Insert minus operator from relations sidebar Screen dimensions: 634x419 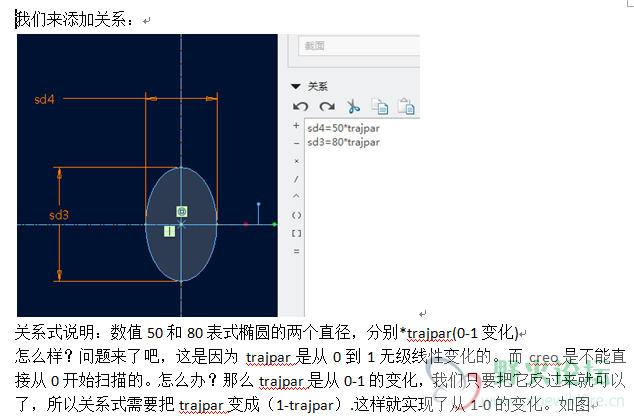[296, 144]
